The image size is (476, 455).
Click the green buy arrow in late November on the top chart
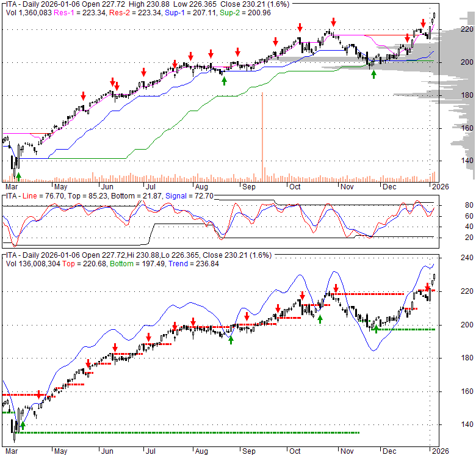(x=373, y=75)
